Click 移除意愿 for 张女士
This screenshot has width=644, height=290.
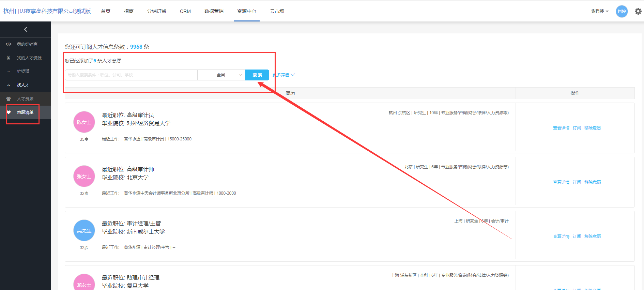[592, 182]
